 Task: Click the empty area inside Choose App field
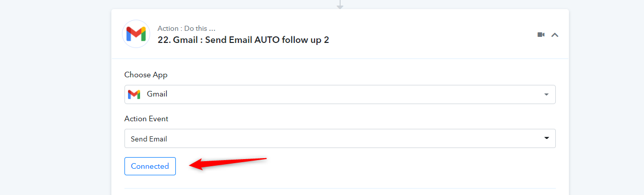(x=353, y=94)
